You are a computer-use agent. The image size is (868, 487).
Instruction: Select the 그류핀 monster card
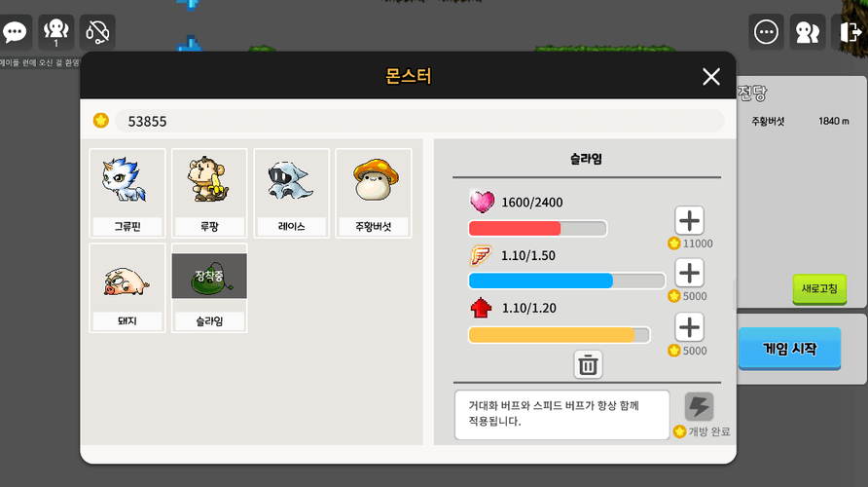click(127, 194)
